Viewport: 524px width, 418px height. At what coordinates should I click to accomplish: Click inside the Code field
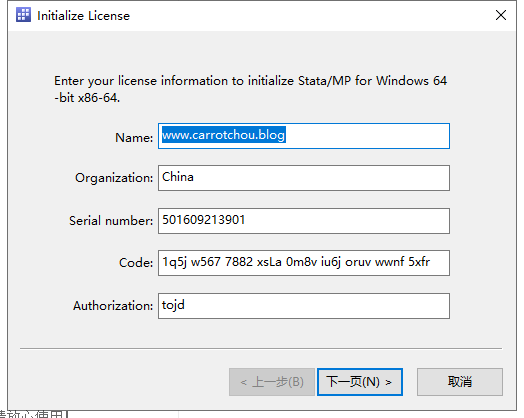point(304,263)
